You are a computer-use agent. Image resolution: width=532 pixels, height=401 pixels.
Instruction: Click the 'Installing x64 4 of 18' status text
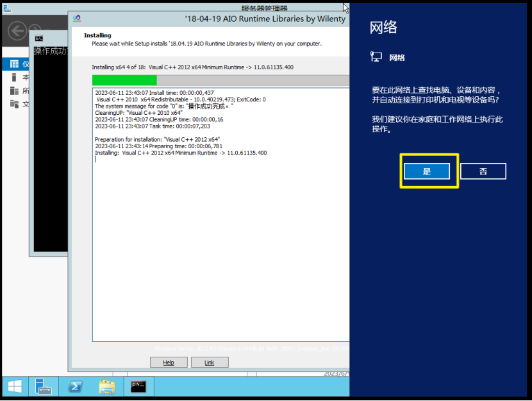[x=192, y=67]
